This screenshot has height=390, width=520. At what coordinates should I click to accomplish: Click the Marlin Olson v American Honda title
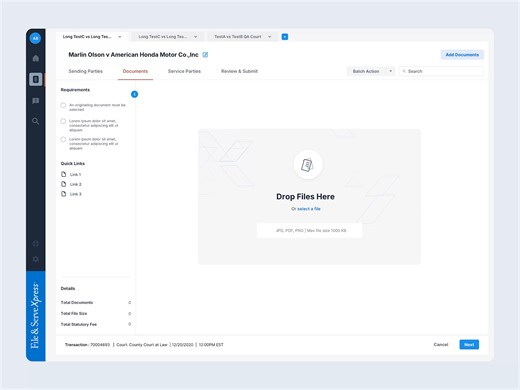[133, 55]
